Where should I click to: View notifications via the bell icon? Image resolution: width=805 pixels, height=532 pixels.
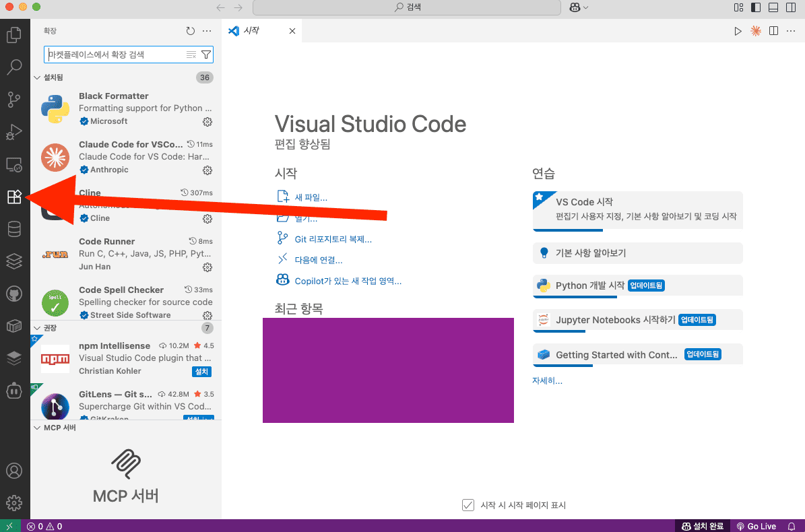[792, 527]
